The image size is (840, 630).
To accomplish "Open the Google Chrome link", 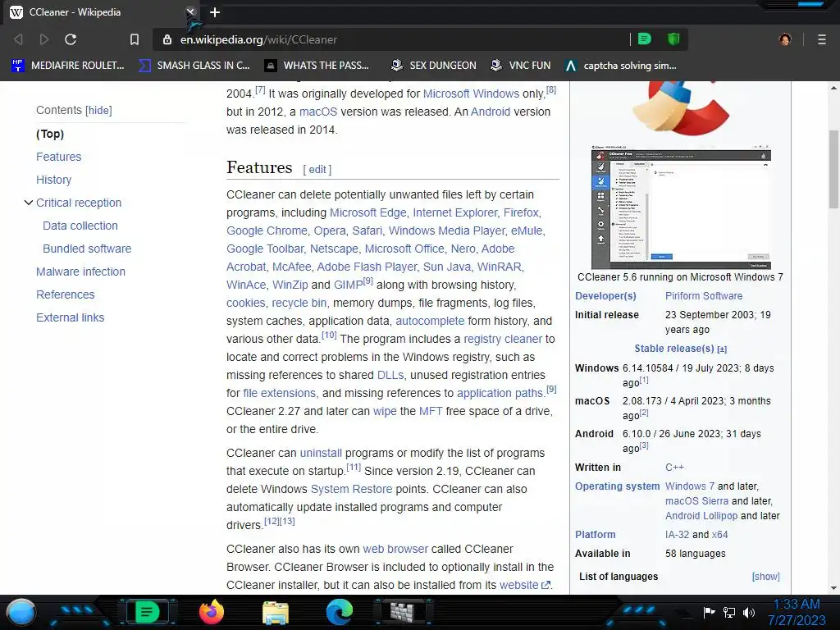I will (x=267, y=231).
